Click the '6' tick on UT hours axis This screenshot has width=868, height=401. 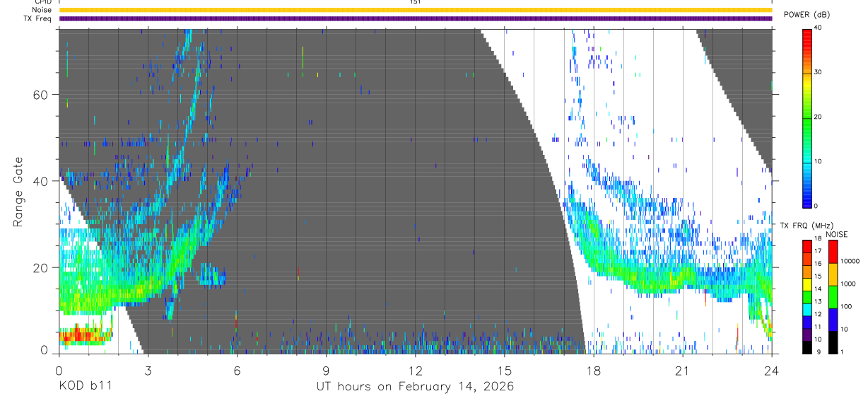[237, 370]
